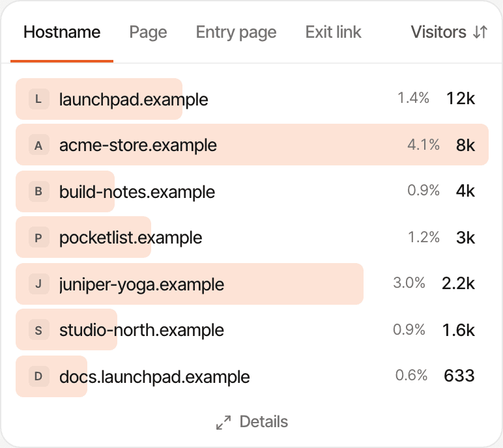Viewport: 503px width, 448px height.
Task: Click the 12k visitors value for launchpad.example
Action: 461,98
